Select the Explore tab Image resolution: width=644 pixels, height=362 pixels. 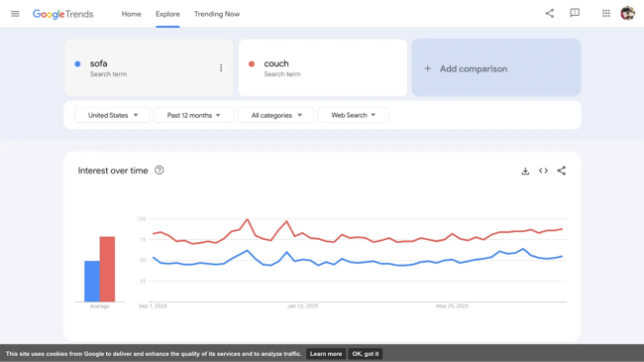click(167, 14)
